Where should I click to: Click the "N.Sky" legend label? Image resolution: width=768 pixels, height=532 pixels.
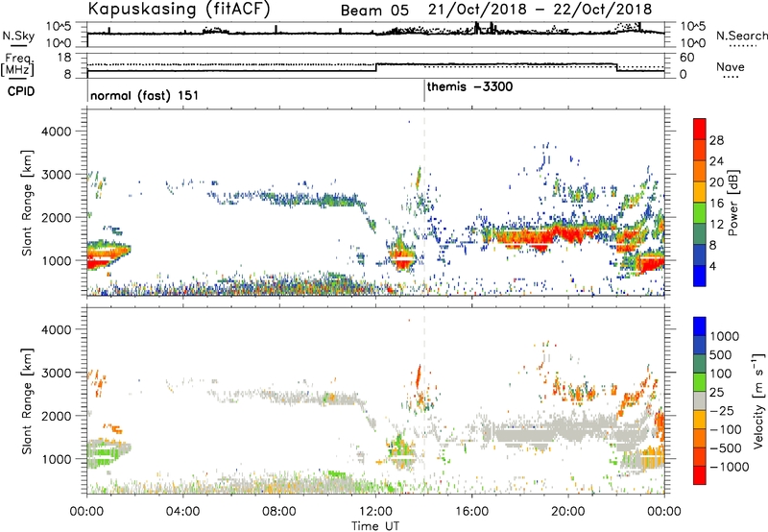(18, 36)
